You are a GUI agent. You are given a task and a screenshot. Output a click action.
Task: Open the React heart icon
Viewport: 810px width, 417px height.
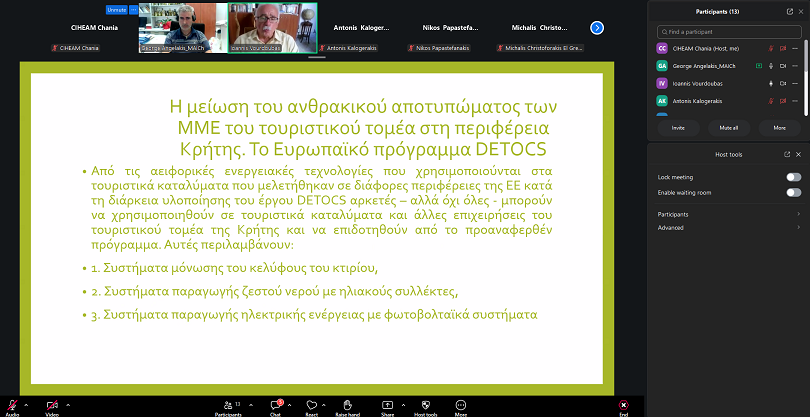[x=311, y=405]
